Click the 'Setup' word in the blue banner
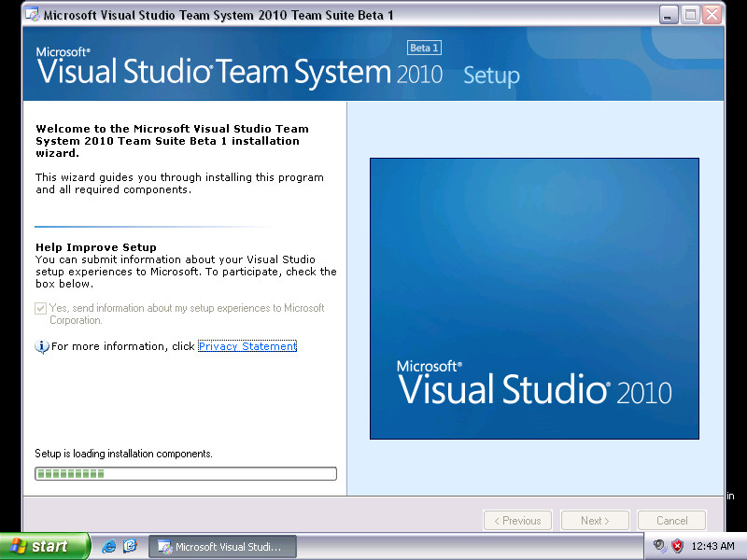The height and width of the screenshot is (560, 747). (x=492, y=77)
